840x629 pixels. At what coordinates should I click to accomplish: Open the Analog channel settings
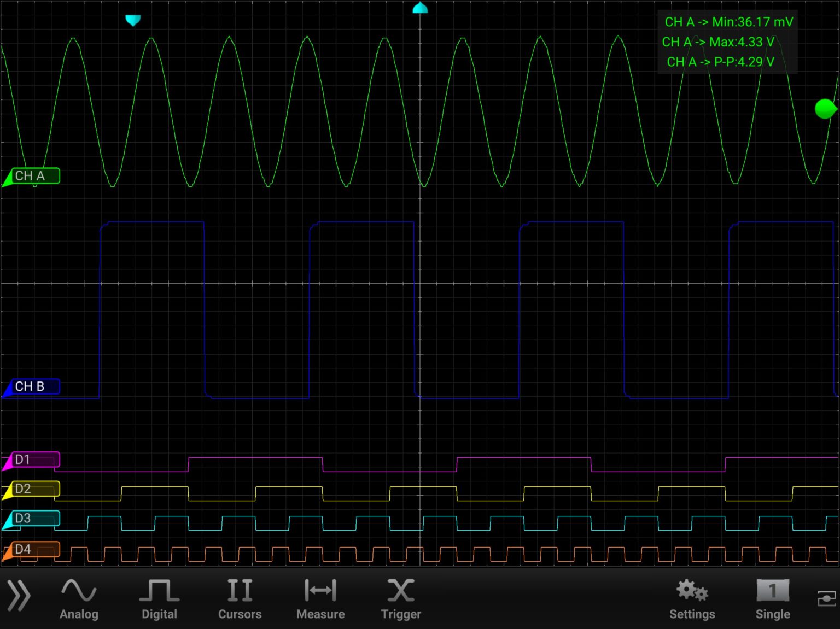78,598
